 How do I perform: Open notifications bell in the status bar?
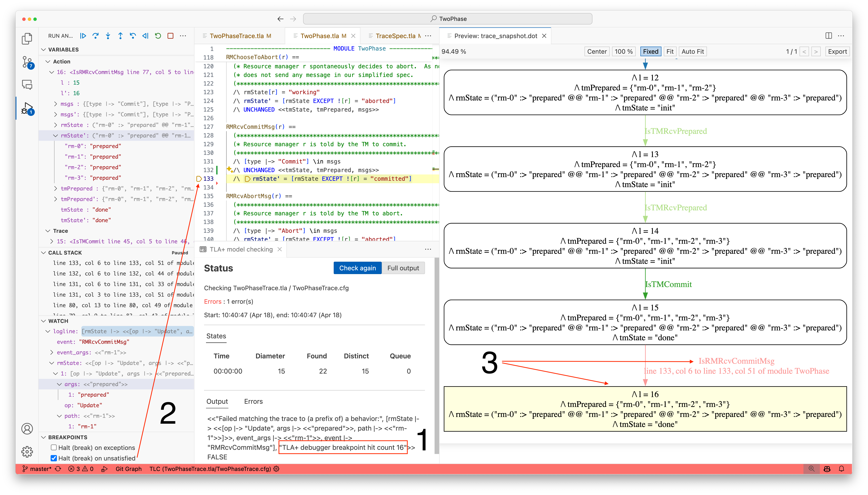click(841, 469)
